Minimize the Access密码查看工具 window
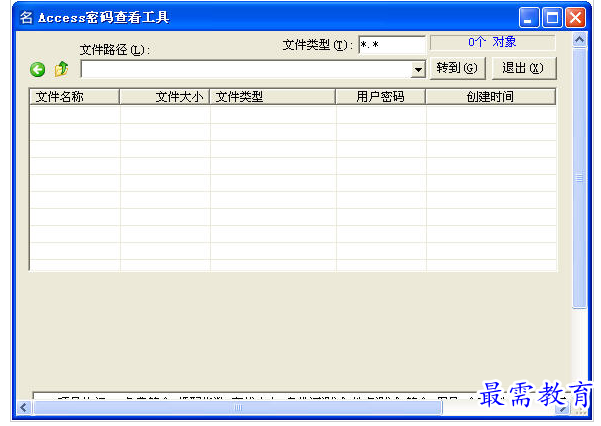This screenshot has height=426, width=601. (529, 18)
